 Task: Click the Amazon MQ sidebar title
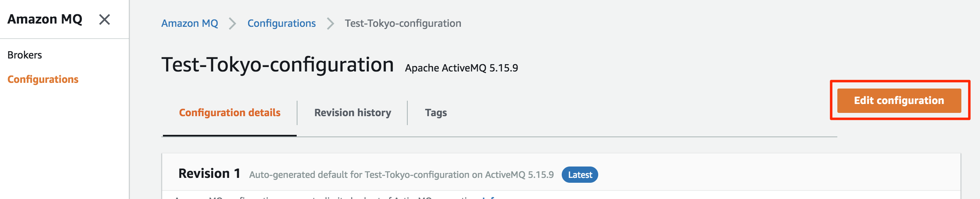tap(45, 19)
